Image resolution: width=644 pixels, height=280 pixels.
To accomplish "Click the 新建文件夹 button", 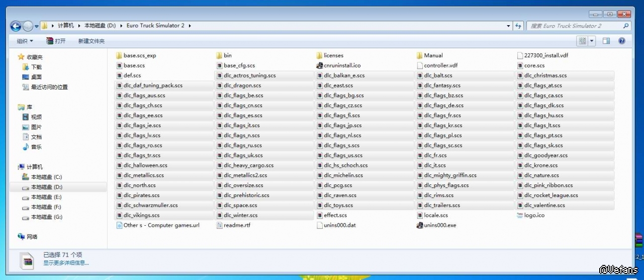I will 91,41.
